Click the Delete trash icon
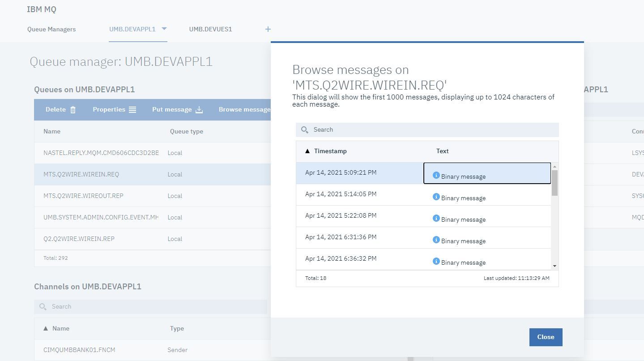Screen dimensions: 644x361 click(73, 110)
